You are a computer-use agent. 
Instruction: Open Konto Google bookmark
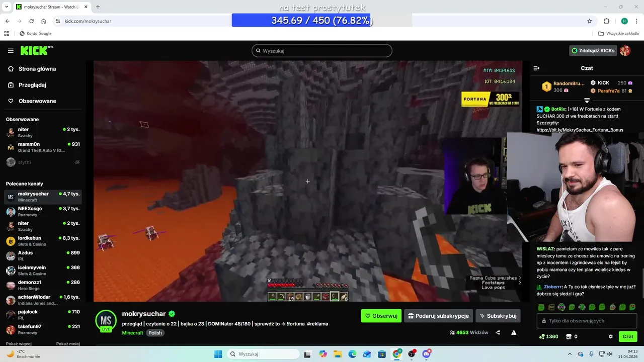35,34
